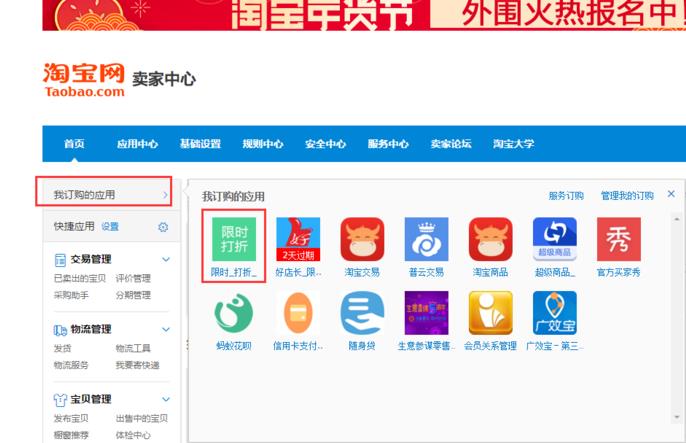Close the 我订购的应用 popup panel

[x=671, y=194]
